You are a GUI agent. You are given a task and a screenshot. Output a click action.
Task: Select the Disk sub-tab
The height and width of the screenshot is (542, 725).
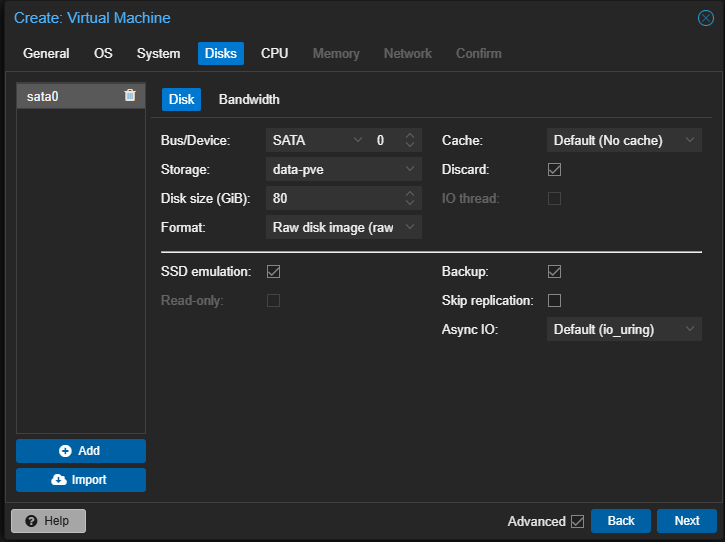pyautogui.click(x=181, y=99)
